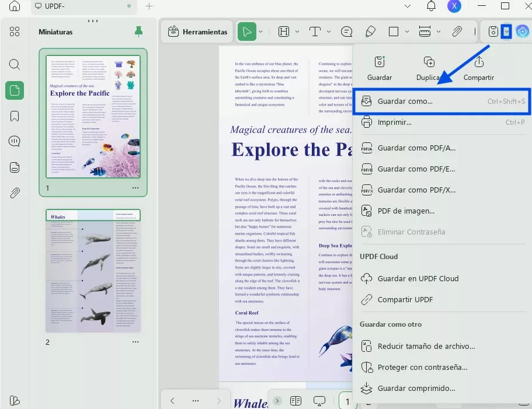Select page 2 Whales thumbnail
The width and height of the screenshot is (532, 409).
tap(93, 271)
